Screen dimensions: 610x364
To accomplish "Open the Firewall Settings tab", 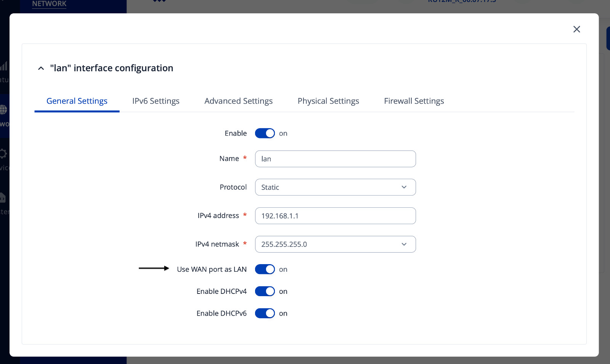I will coord(414,101).
